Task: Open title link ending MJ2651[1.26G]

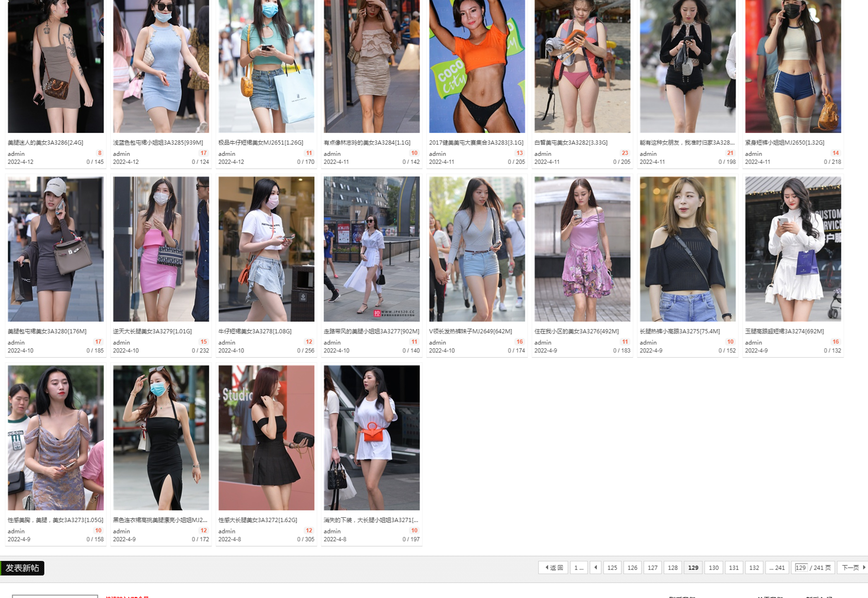Action: 261,142
